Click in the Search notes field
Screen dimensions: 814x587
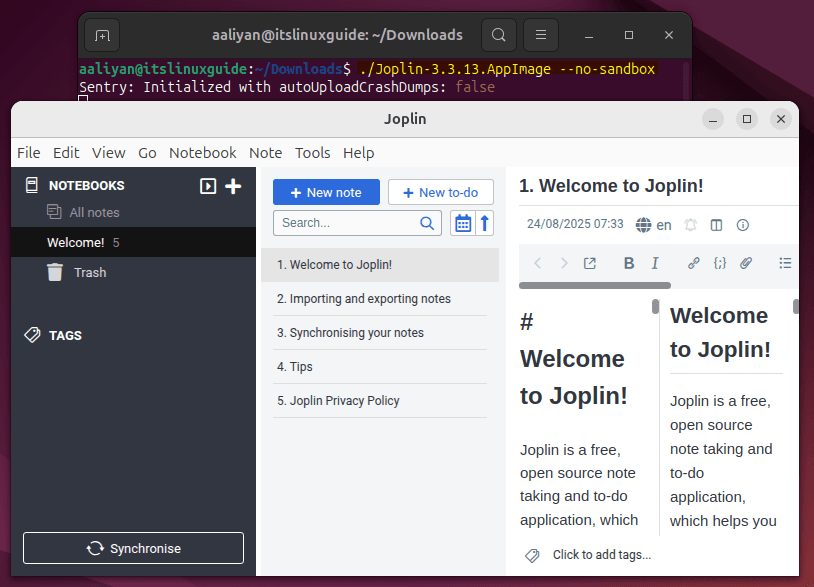click(x=346, y=223)
